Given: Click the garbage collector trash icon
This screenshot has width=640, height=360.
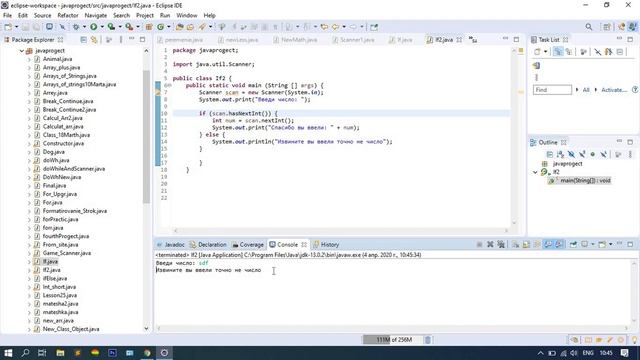Looking at the screenshot, I should click(x=428, y=340).
